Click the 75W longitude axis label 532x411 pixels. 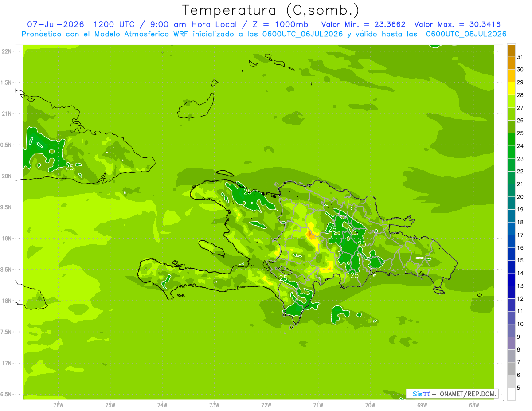click(x=110, y=405)
